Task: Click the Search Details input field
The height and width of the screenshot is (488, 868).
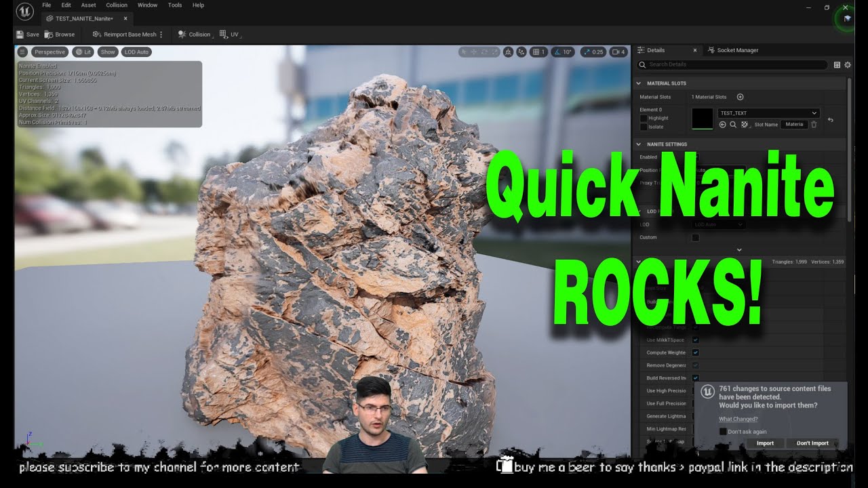Action: (x=732, y=64)
